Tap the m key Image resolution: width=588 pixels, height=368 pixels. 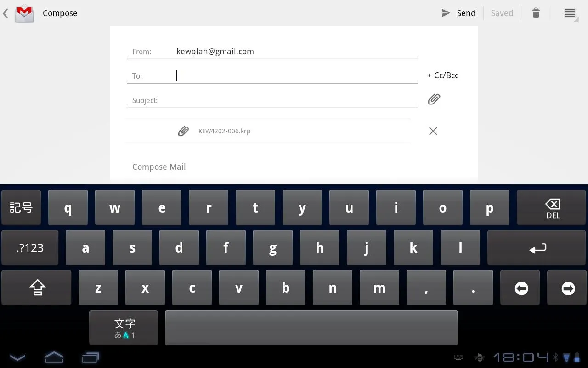tap(379, 288)
